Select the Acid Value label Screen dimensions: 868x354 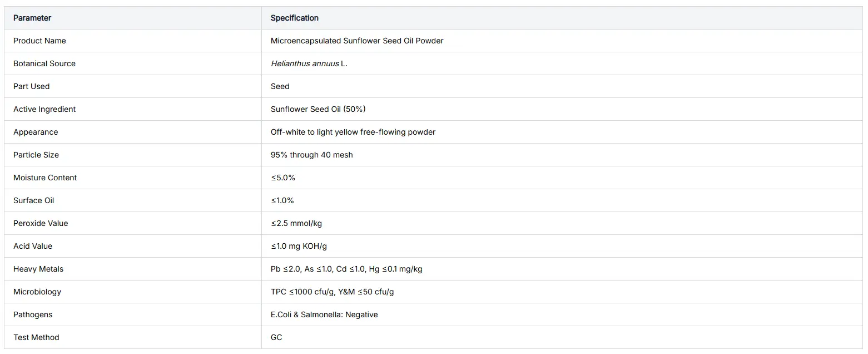coord(33,246)
